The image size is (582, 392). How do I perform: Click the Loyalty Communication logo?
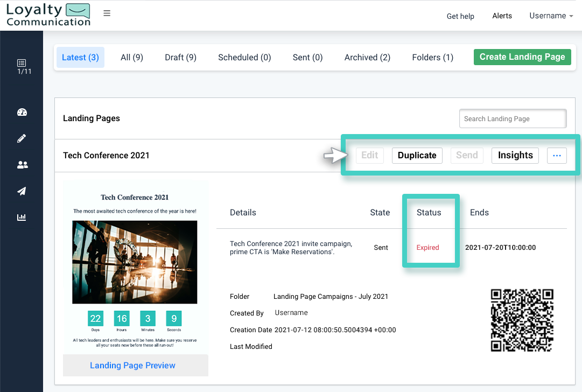click(48, 15)
